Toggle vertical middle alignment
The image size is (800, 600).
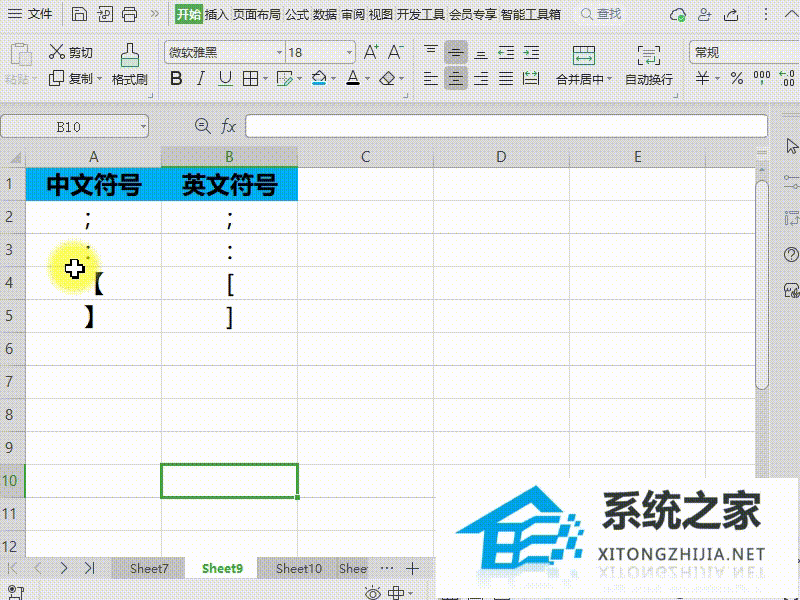pos(456,52)
